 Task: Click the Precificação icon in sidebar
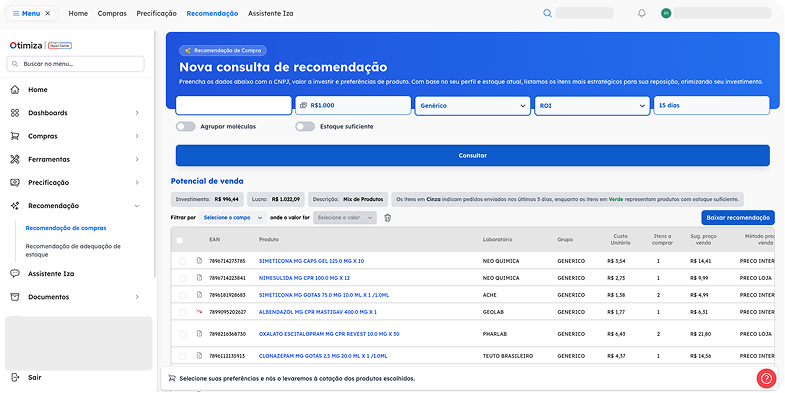coord(15,183)
